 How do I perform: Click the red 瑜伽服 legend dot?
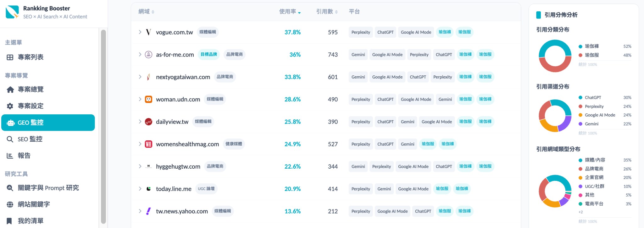click(580, 55)
